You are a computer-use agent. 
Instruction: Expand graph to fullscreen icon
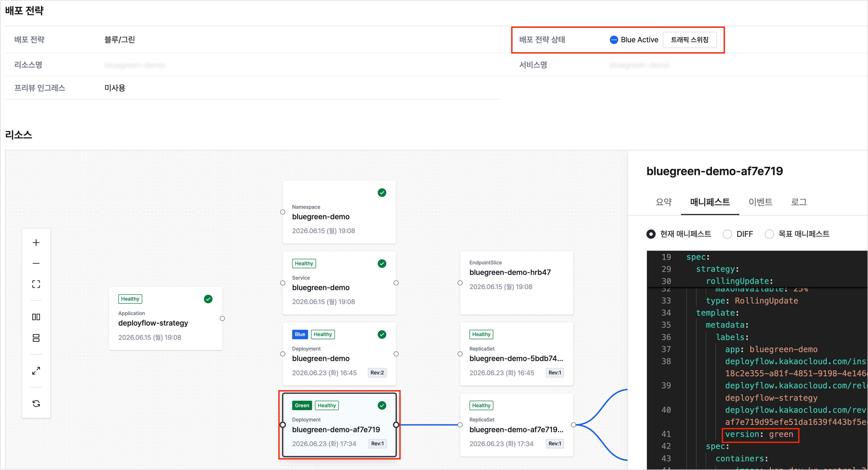pyautogui.click(x=36, y=370)
